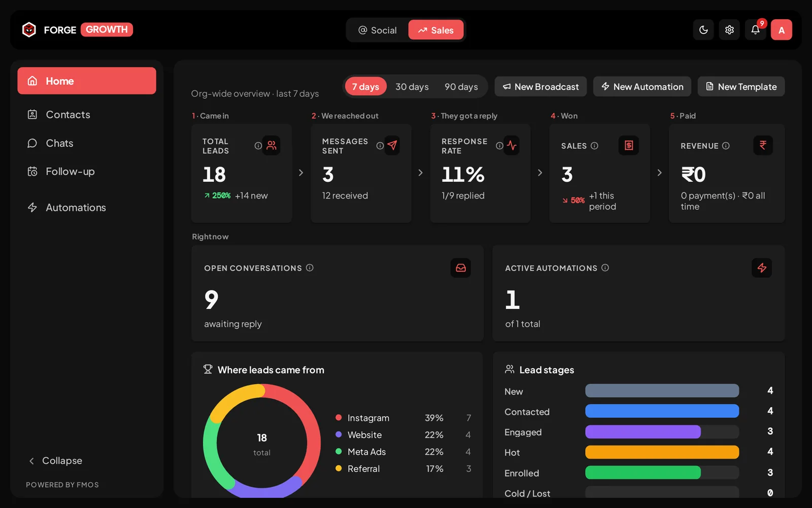This screenshot has height=508, width=812.
Task: Open the Open Conversations card showing 9
Action: (337, 293)
